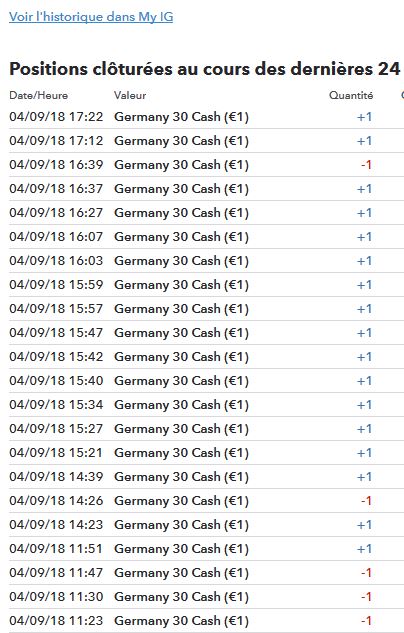Select the 04/09/18 11:23 position row
Screen dimensions: 404x633
tap(206, 621)
